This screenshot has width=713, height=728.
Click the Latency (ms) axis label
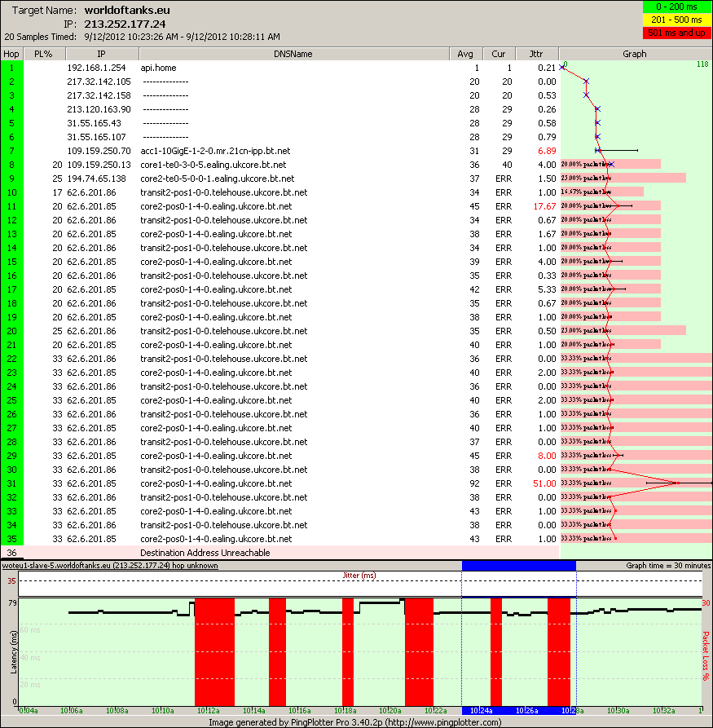[x=13, y=651]
